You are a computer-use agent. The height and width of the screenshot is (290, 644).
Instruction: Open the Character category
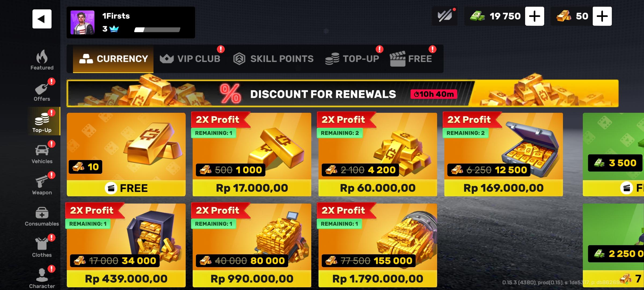(x=42, y=278)
